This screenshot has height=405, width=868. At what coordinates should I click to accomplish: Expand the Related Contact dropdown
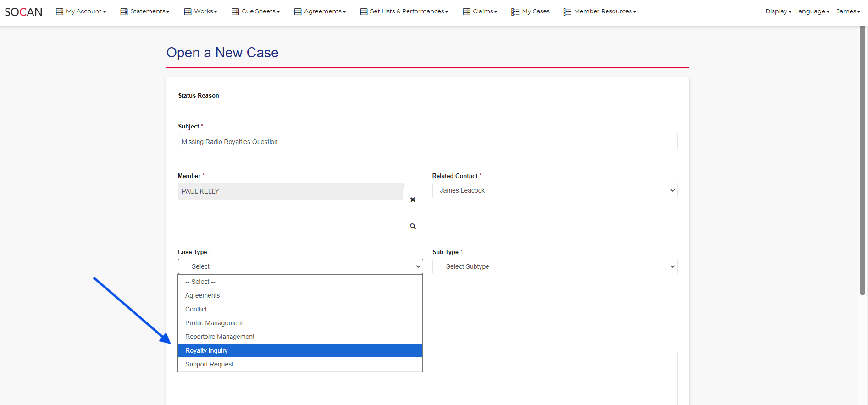click(x=554, y=190)
